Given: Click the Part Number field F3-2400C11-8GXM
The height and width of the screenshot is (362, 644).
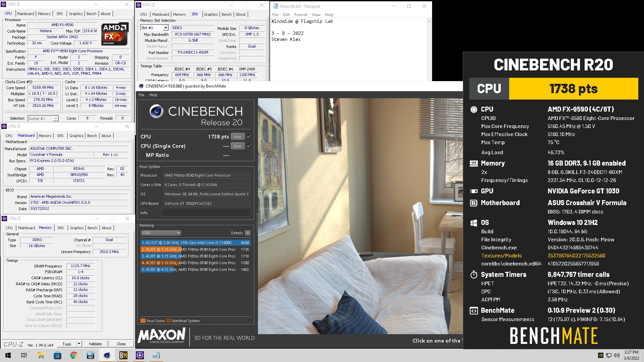Looking at the screenshot, I should [193, 53].
